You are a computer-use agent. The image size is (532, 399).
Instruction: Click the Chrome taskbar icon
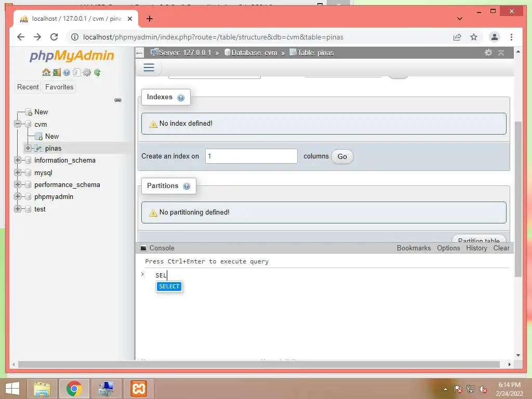coord(74,389)
